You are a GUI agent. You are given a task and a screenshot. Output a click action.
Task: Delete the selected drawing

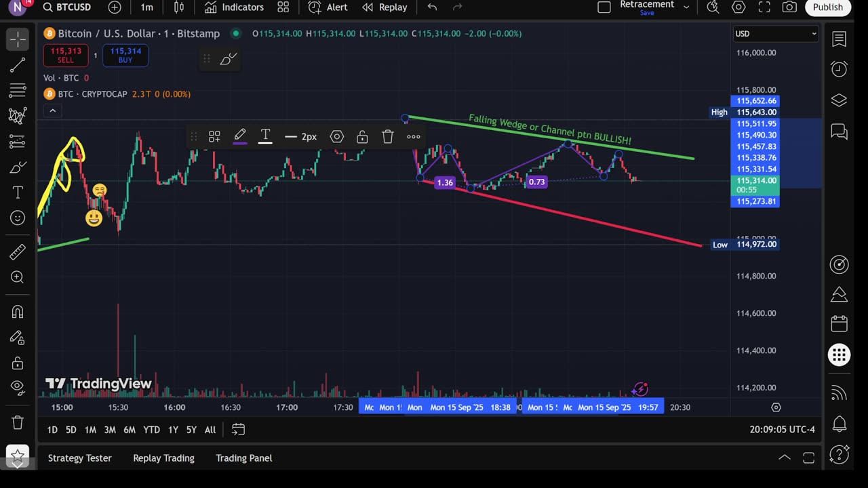pos(388,137)
